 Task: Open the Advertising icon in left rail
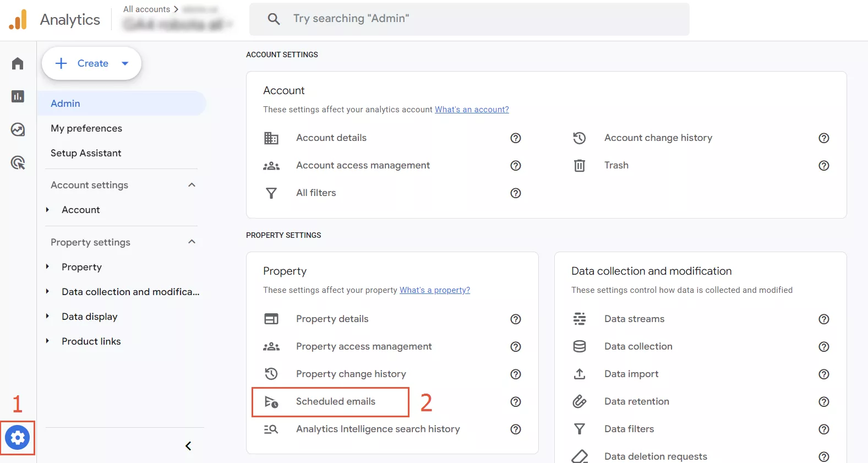(18, 162)
